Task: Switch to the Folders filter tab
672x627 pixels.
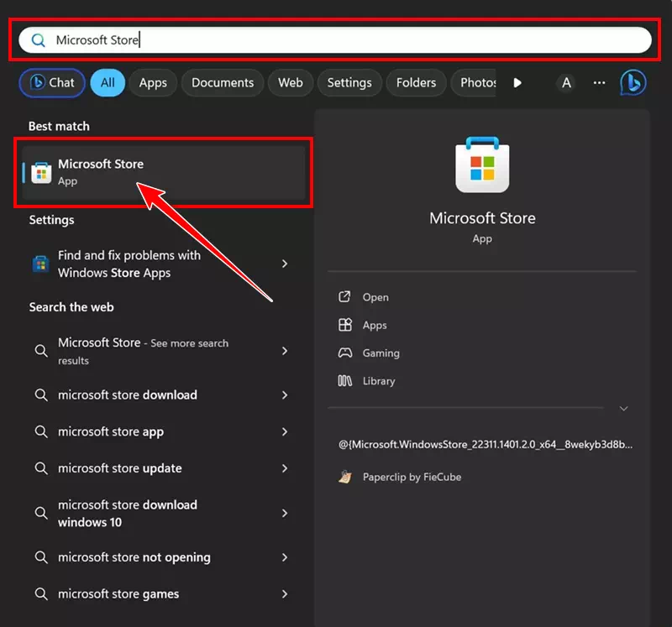Action: pyautogui.click(x=416, y=82)
